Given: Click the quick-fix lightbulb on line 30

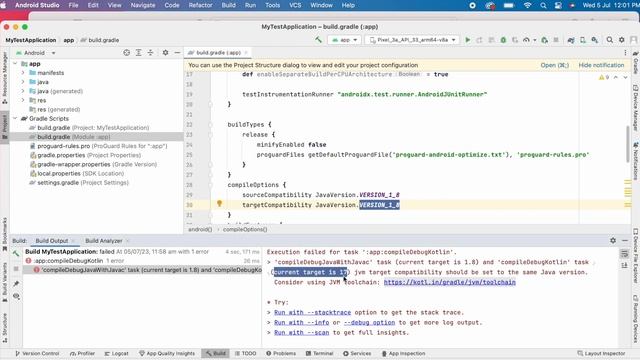Looking at the screenshot, I should point(219,203).
